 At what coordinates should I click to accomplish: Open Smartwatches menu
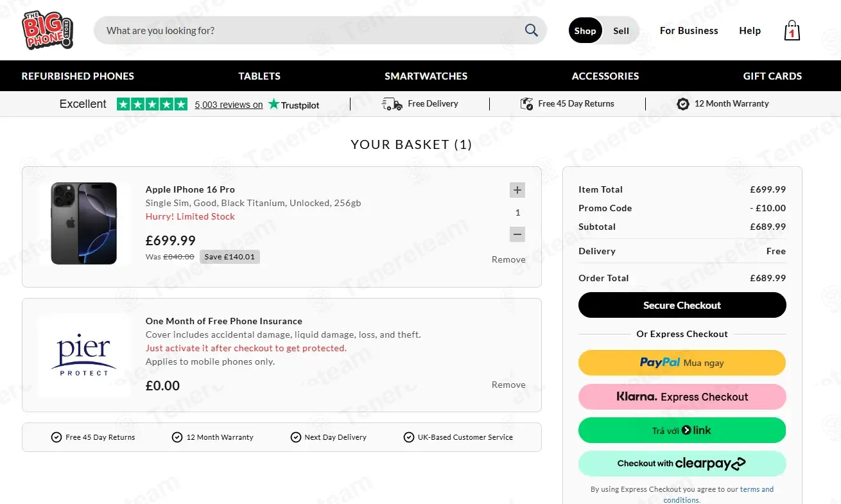pyautogui.click(x=426, y=76)
